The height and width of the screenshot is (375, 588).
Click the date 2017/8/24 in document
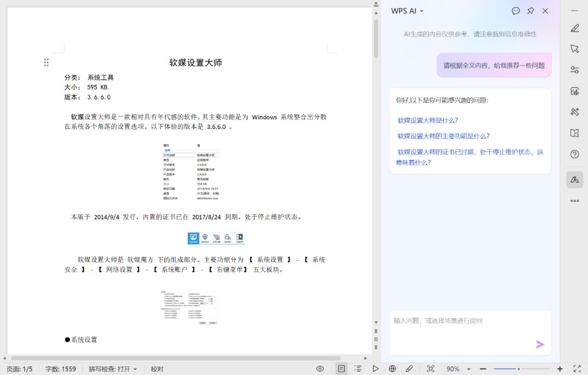206,217
